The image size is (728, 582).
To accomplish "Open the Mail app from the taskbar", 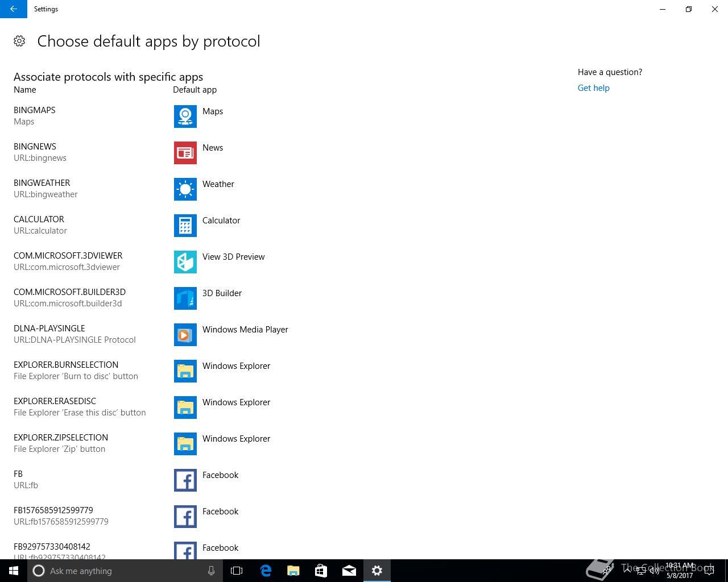I will (x=349, y=571).
